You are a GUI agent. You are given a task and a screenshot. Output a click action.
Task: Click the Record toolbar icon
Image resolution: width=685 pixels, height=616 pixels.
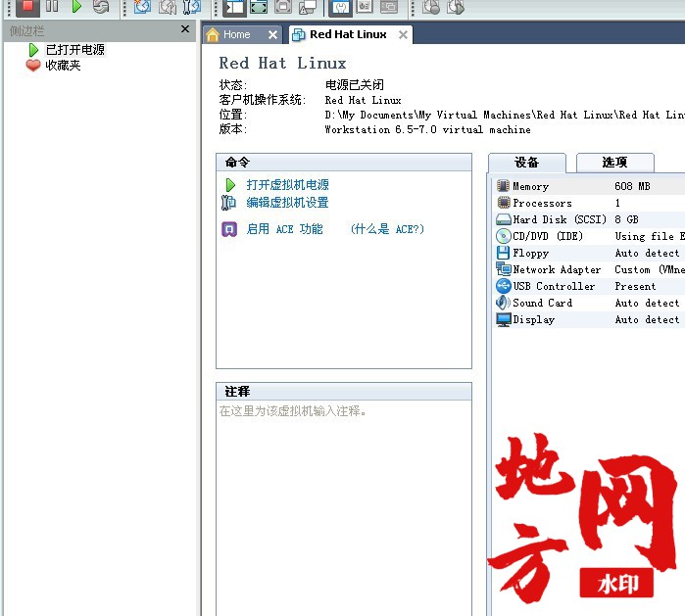tap(431, 6)
